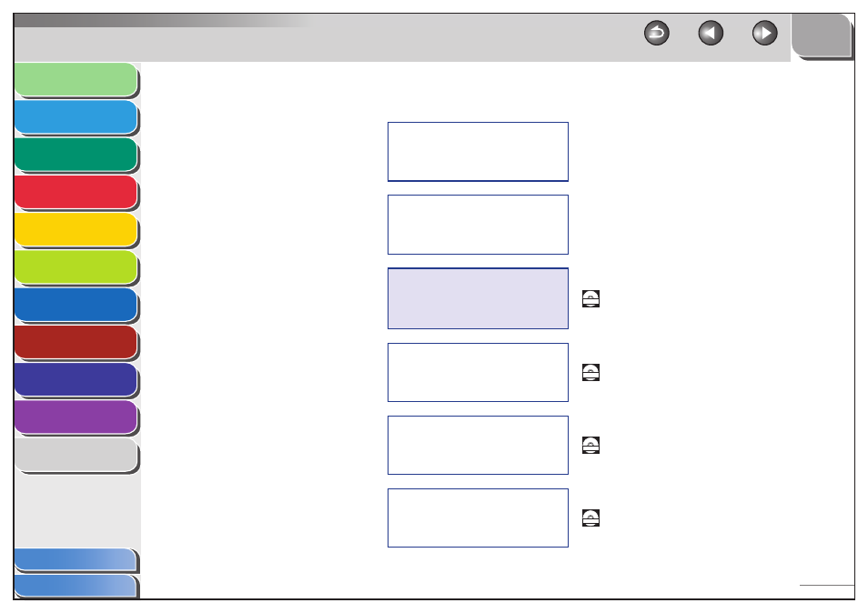Click CD icon next to the fifth box
Viewport: 868px width, 613px height.
point(590,446)
